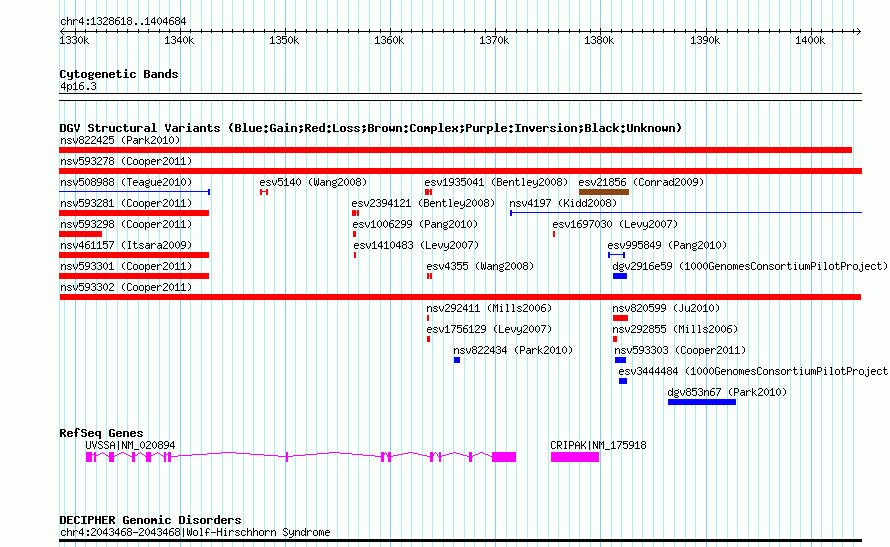Select esv1756129 (Levy2007) label
890x547 pixels.
(x=489, y=329)
